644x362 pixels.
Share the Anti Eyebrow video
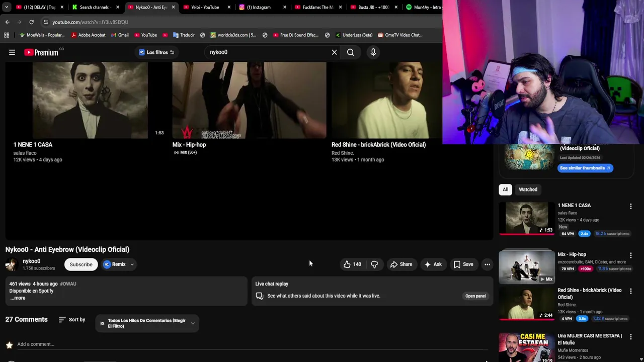pyautogui.click(x=401, y=264)
